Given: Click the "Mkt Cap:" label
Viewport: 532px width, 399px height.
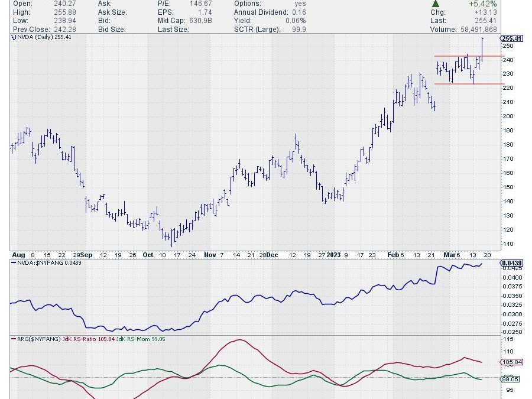Looking at the screenshot, I should [171, 21].
